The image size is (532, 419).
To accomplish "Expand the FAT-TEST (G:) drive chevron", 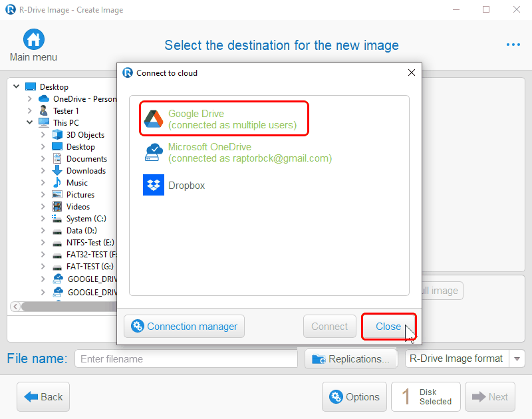I will click(43, 266).
